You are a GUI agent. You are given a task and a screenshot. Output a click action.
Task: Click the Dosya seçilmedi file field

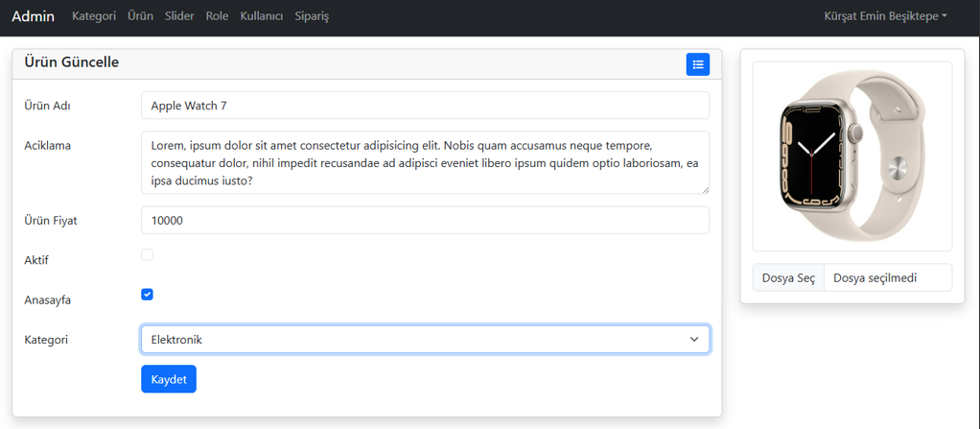pyautogui.click(x=888, y=277)
